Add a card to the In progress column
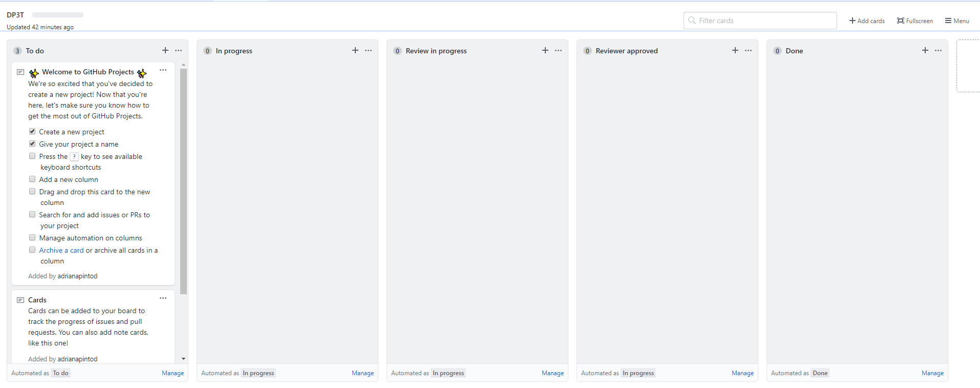980x388 pixels. click(355, 50)
